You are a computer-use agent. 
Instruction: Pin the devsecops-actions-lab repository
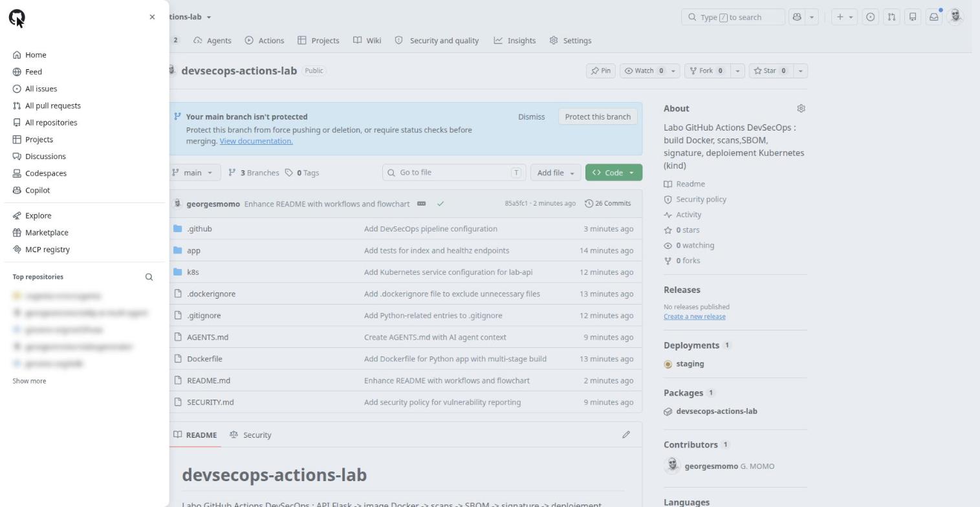[x=600, y=70]
